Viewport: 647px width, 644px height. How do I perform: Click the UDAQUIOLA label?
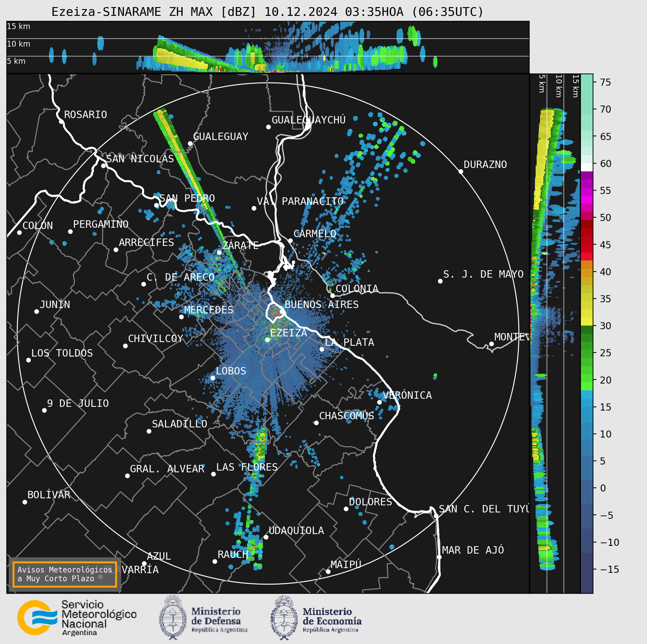pyautogui.click(x=296, y=531)
